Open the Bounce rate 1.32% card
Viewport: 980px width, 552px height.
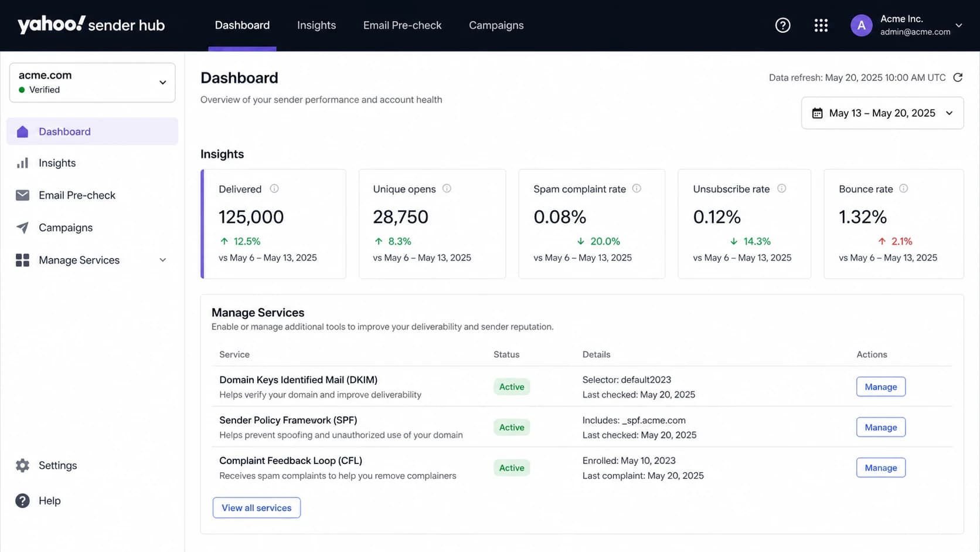[893, 223]
